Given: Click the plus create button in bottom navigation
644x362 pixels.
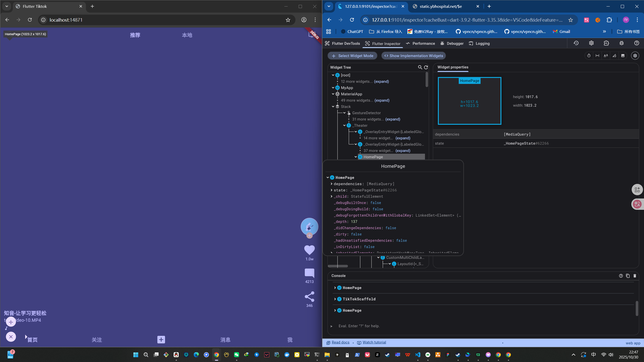Looking at the screenshot, I should point(161,340).
